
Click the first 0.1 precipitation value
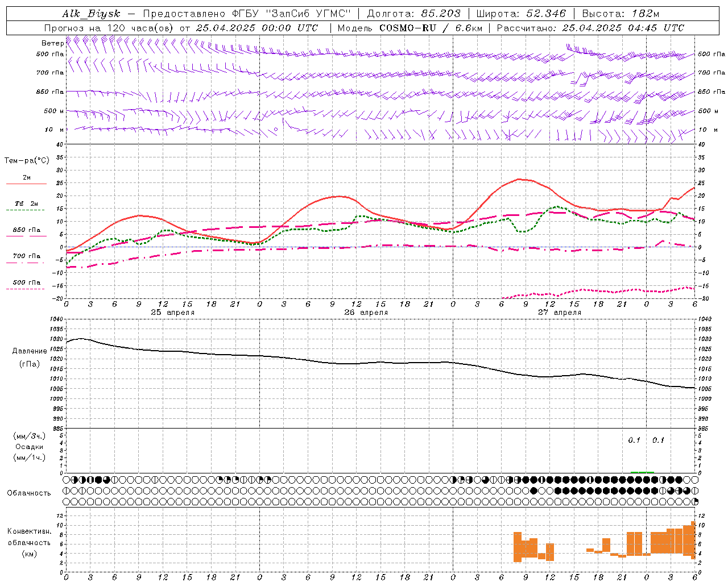click(634, 440)
